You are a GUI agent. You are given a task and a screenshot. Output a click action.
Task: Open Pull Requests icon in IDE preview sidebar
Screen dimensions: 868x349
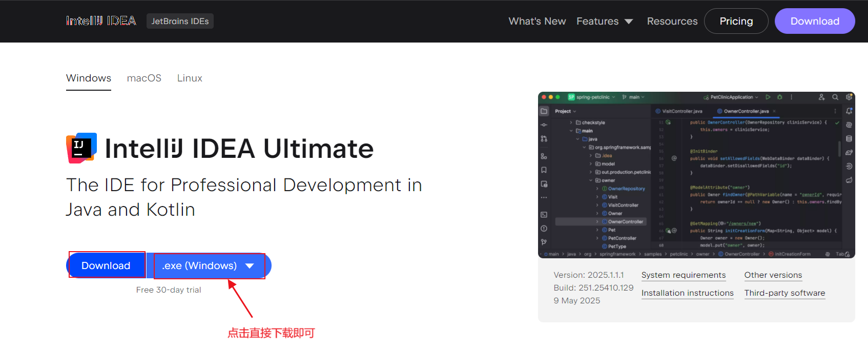click(544, 139)
